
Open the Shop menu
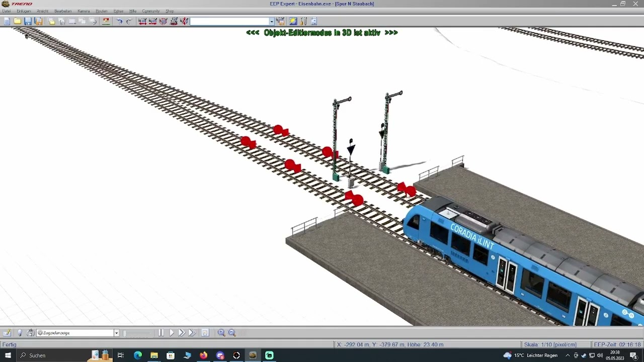(x=170, y=11)
